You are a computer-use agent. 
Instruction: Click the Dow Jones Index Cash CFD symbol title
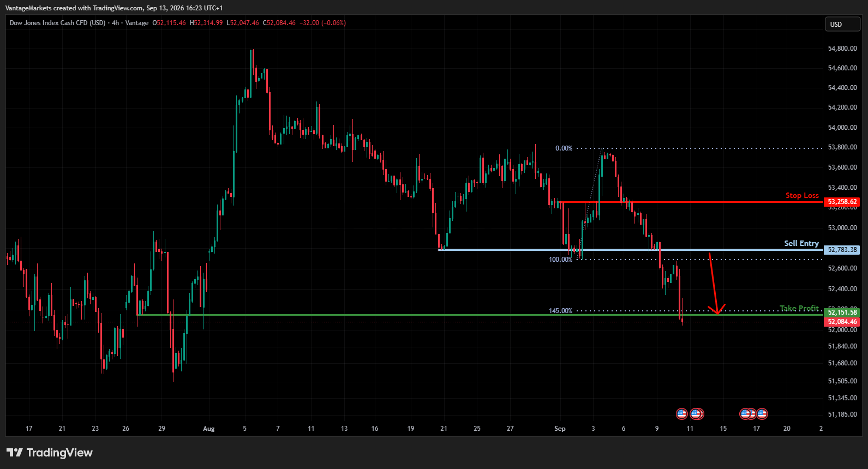pyautogui.click(x=57, y=23)
